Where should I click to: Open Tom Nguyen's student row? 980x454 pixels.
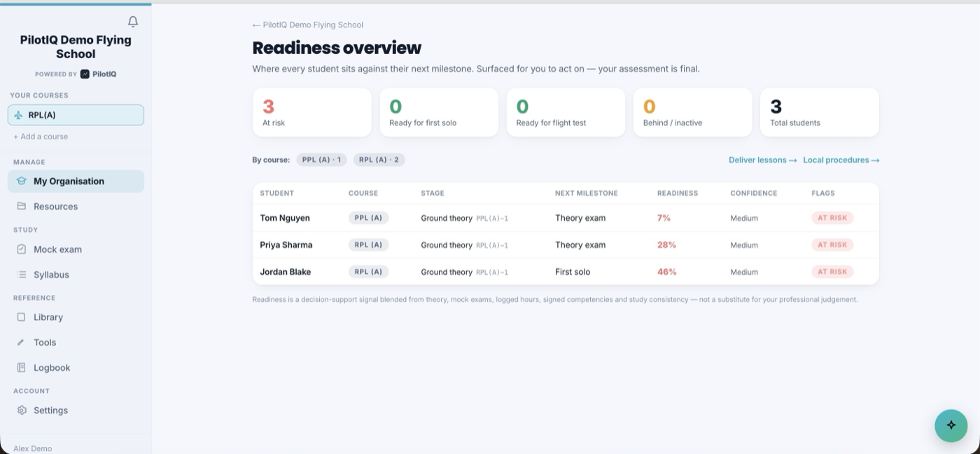point(566,218)
